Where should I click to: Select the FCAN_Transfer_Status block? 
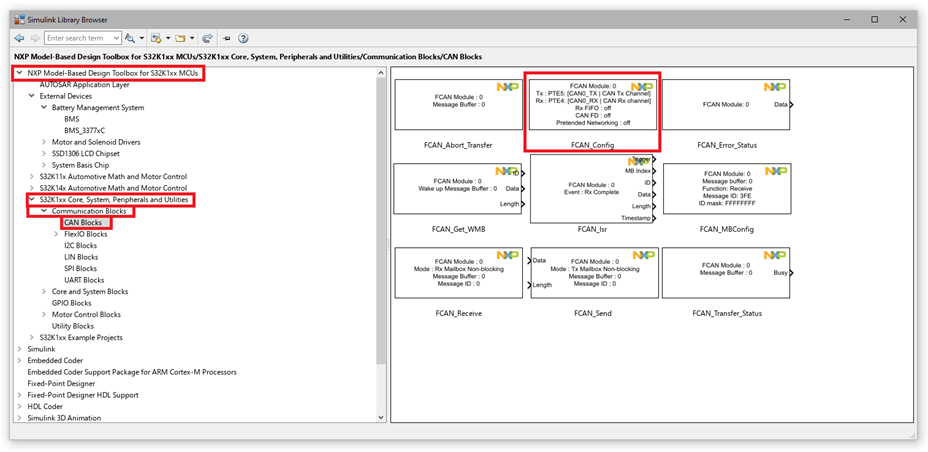point(726,272)
